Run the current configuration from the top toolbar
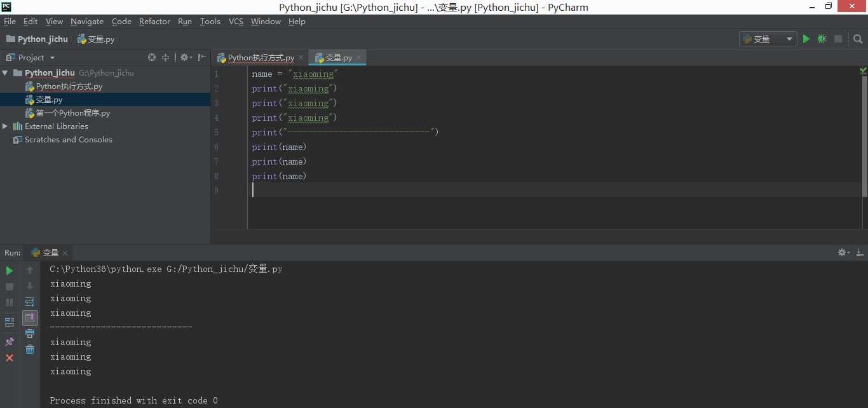Image resolution: width=868 pixels, height=408 pixels. [806, 39]
